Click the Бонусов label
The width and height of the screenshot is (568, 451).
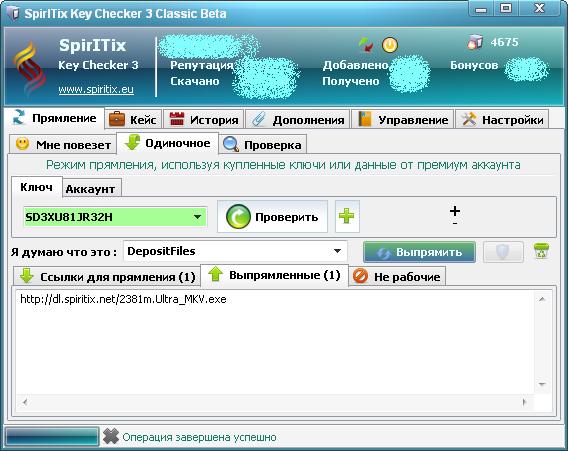(x=474, y=65)
